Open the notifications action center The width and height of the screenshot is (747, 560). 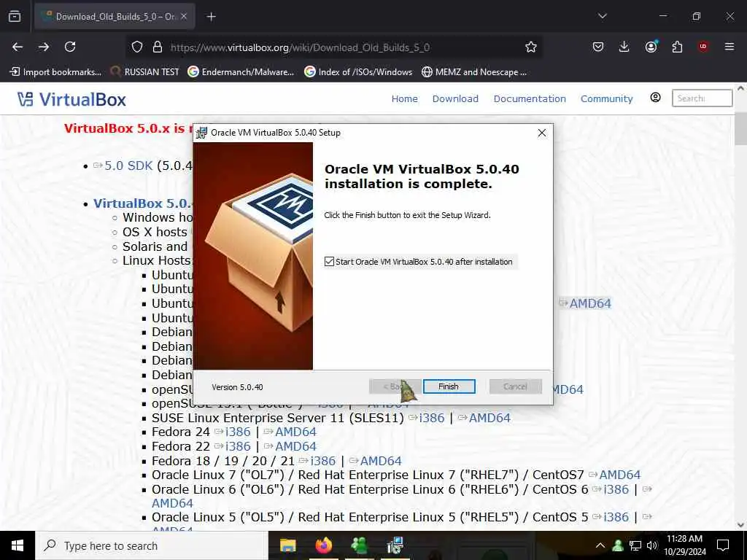(x=723, y=545)
